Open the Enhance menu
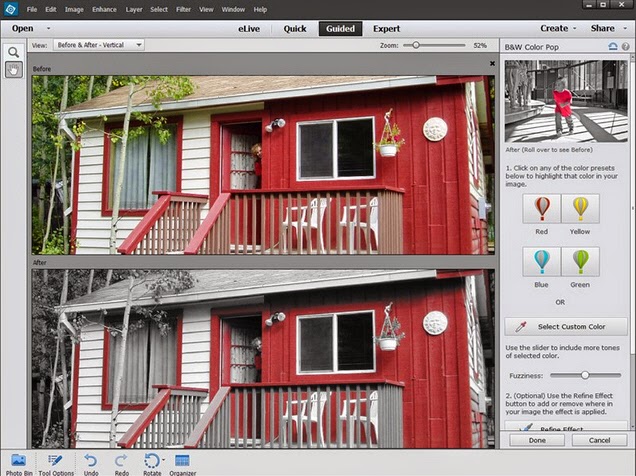The width and height of the screenshot is (636, 476). pyautogui.click(x=104, y=9)
